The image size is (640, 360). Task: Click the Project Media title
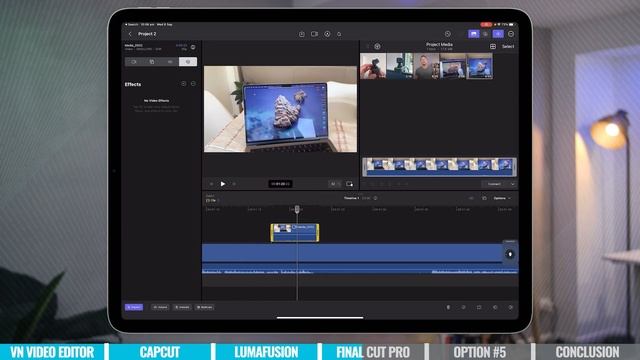click(x=439, y=44)
